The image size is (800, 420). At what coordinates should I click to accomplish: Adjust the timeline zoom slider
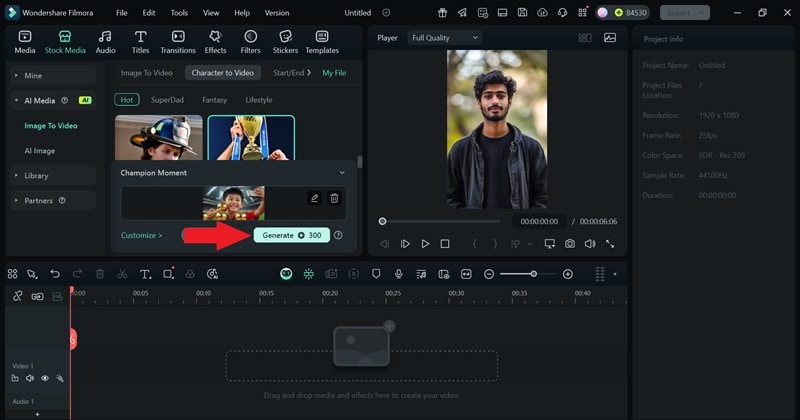533,274
